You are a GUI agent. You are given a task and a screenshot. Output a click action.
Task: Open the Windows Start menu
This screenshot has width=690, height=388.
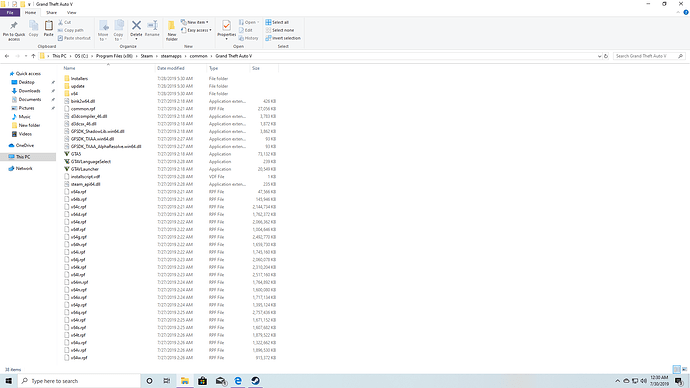[x=8, y=381]
